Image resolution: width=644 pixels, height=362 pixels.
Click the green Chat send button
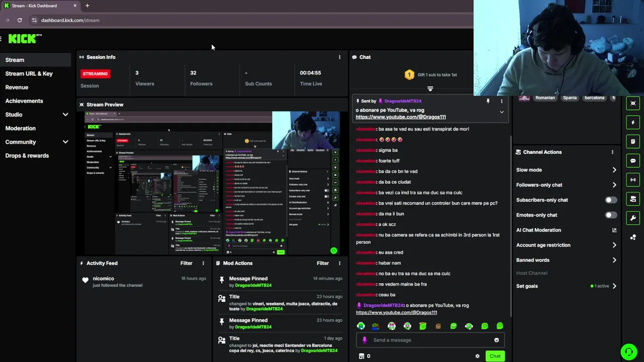click(495, 356)
